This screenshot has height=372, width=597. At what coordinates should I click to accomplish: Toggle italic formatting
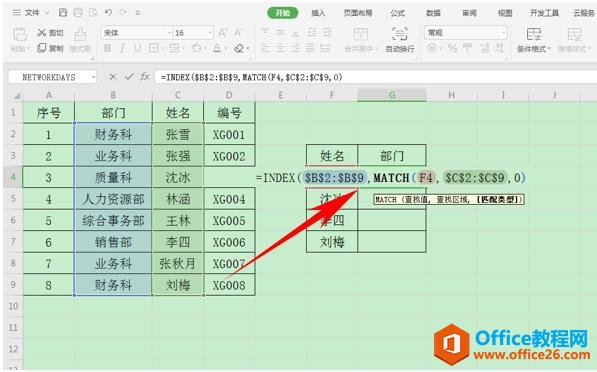[x=123, y=48]
